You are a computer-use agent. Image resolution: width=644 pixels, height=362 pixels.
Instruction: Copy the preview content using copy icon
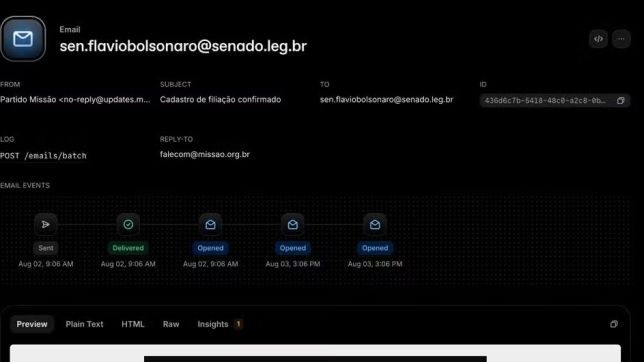pyautogui.click(x=614, y=324)
